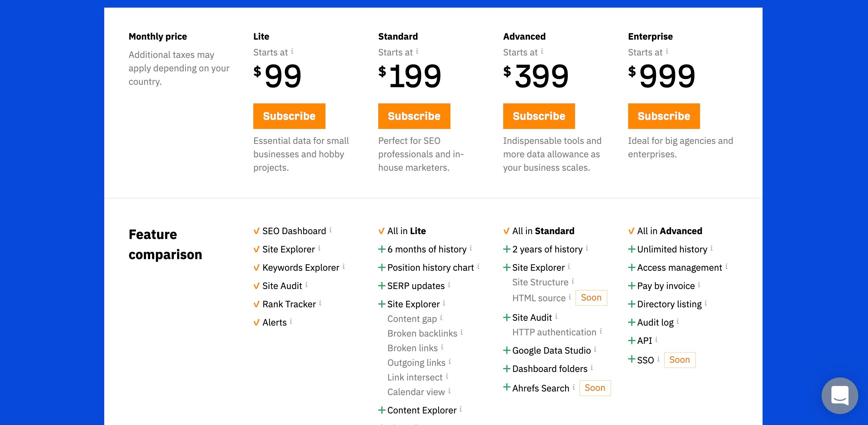Subscribe to the Lite plan
This screenshot has height=425, width=868.
coord(289,116)
